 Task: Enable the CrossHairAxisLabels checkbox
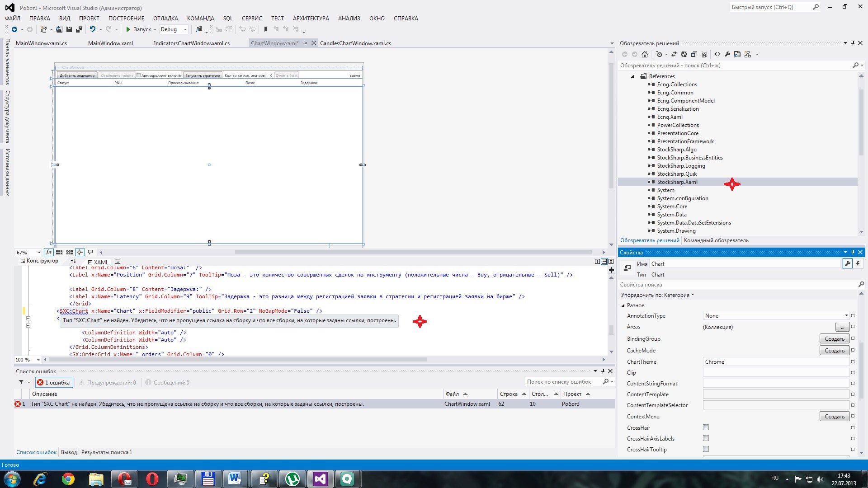pos(706,438)
